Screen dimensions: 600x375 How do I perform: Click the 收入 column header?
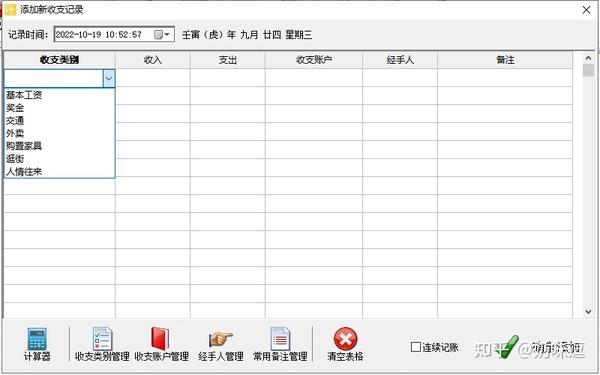tap(153, 60)
